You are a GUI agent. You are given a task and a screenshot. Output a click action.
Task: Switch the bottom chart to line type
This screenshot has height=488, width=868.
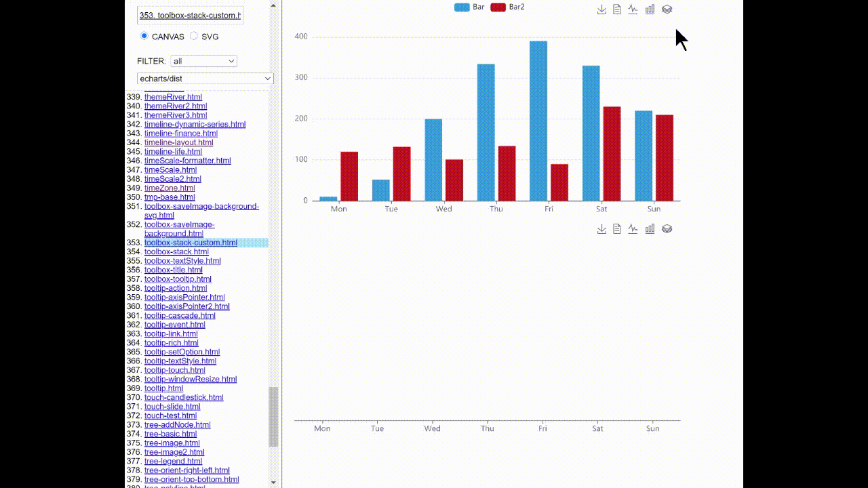631,228
